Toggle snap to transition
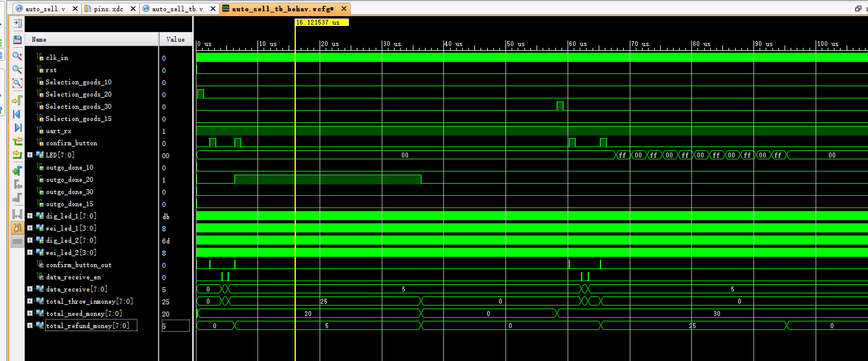868x361 pixels. [17, 228]
